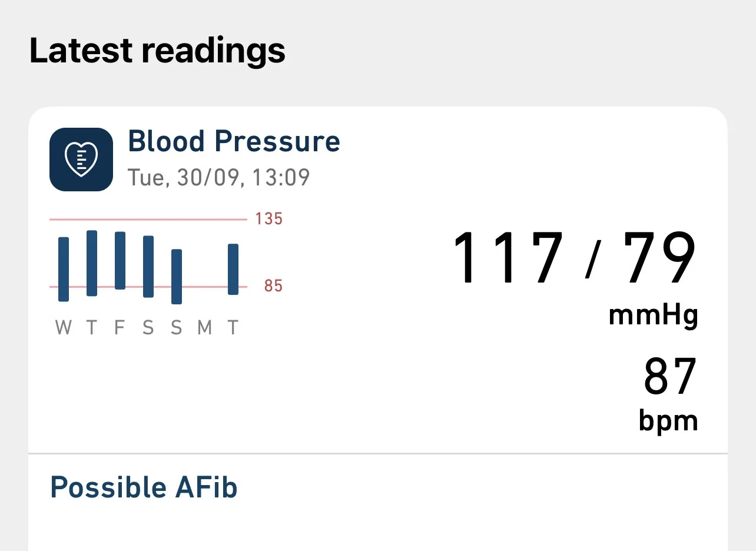Tap the Blood Pressure heart icon
Screen dimensions: 756x551
pyautogui.click(x=81, y=159)
